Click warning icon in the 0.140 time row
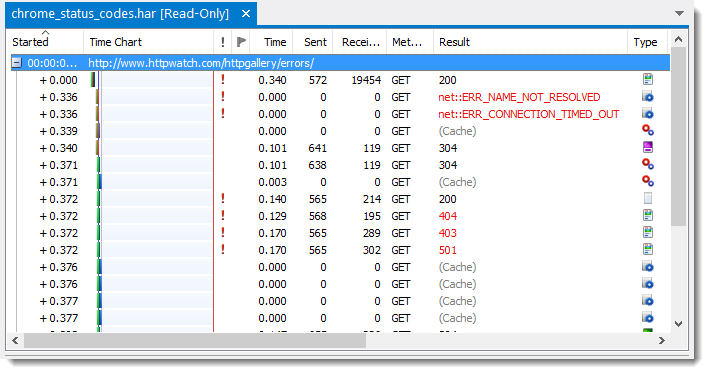Screen dimensions: 709x374 (x=222, y=199)
